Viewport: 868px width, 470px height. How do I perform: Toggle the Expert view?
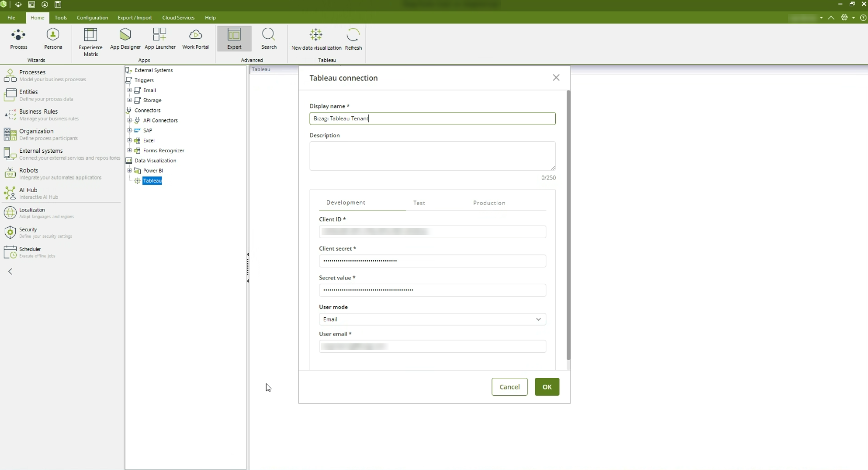pyautogui.click(x=234, y=39)
